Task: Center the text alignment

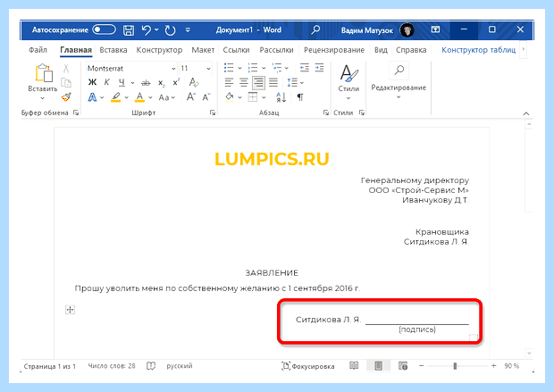Action: (244, 83)
